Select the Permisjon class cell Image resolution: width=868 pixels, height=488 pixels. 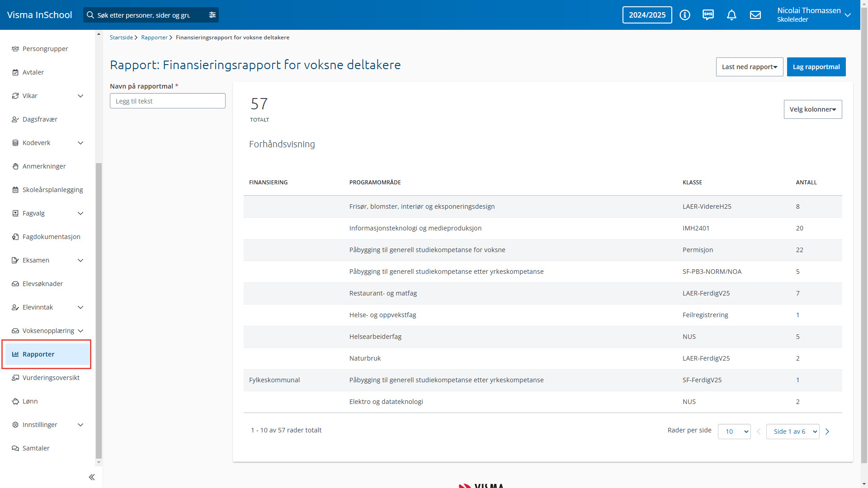pyautogui.click(x=698, y=250)
